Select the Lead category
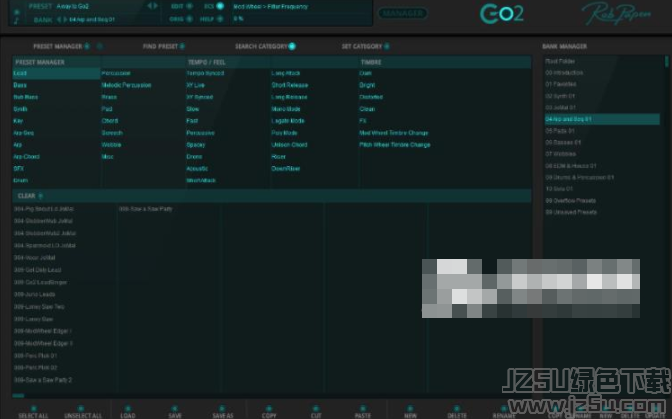Screen dimensions: 672x419 [x=56, y=73]
